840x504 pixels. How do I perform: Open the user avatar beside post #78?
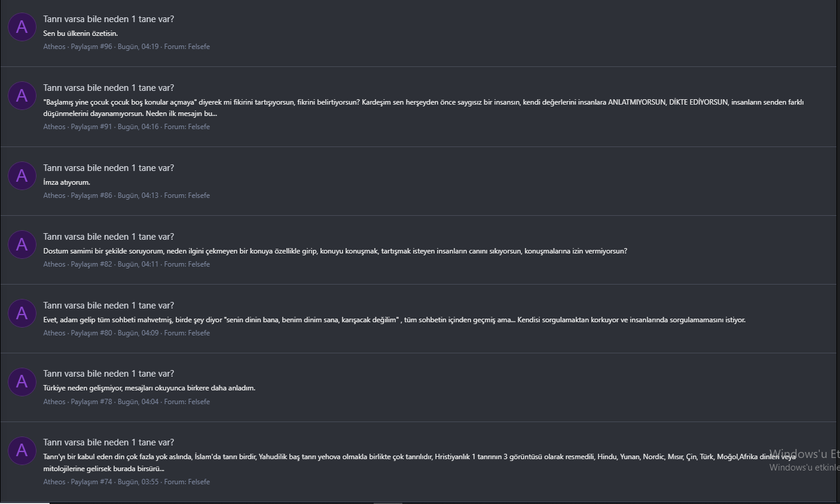(22, 382)
